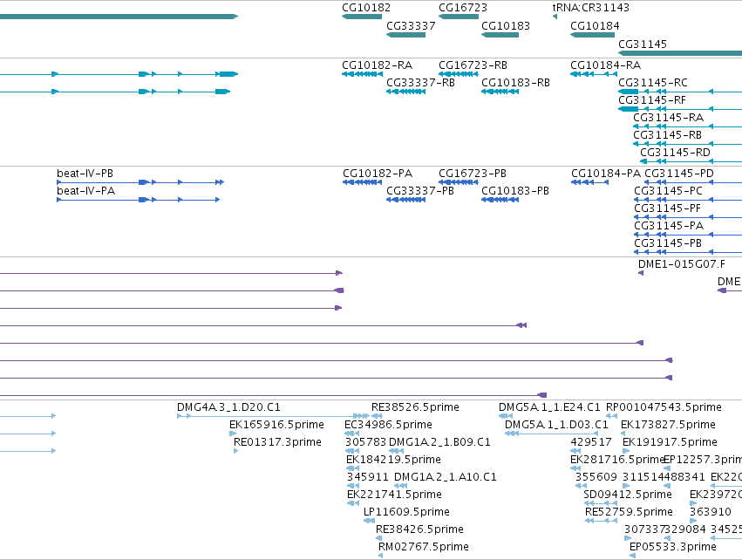
Task: Select the 363910 EST label
Action: point(711,513)
